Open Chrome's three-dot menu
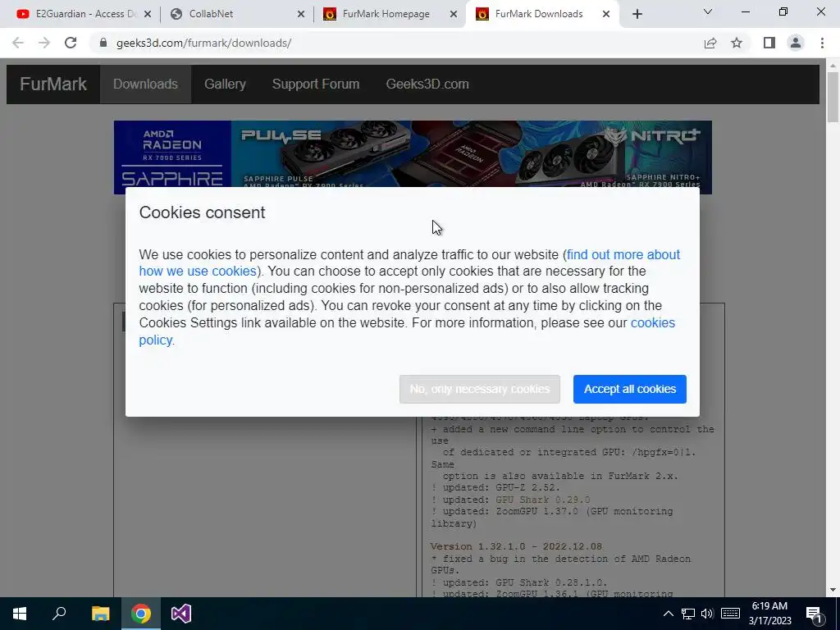Image resolution: width=840 pixels, height=630 pixels. coord(822,43)
